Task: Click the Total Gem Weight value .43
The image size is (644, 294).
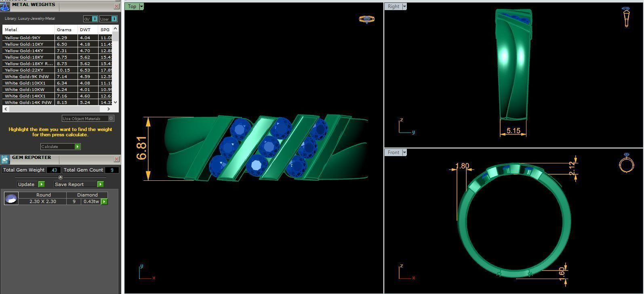Action: click(x=54, y=170)
